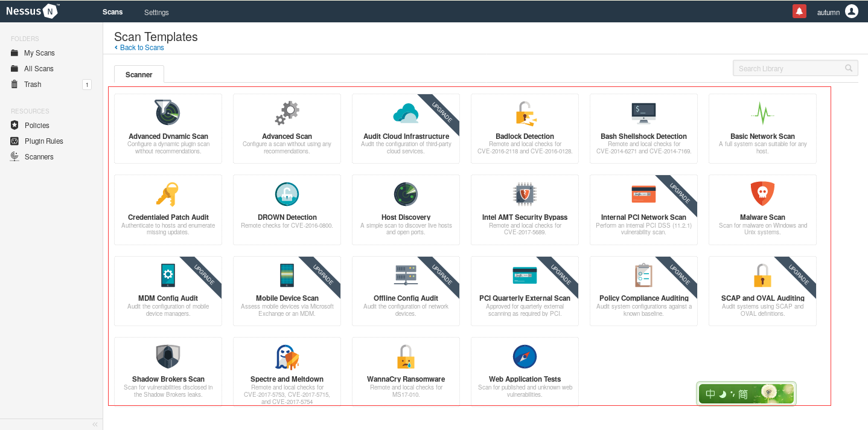The height and width of the screenshot is (430, 868).
Task: Select the Advanced Scan gears icon
Action: tap(287, 113)
